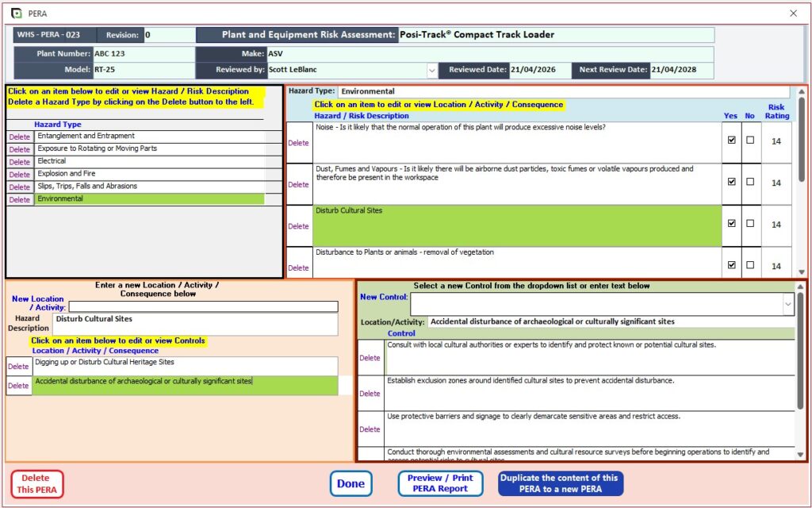Delete the Noise hazard description row
812x508 pixels.
298,143
